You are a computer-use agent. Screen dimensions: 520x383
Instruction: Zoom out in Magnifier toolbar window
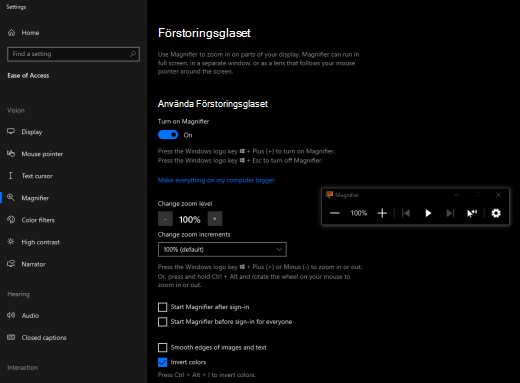335,213
